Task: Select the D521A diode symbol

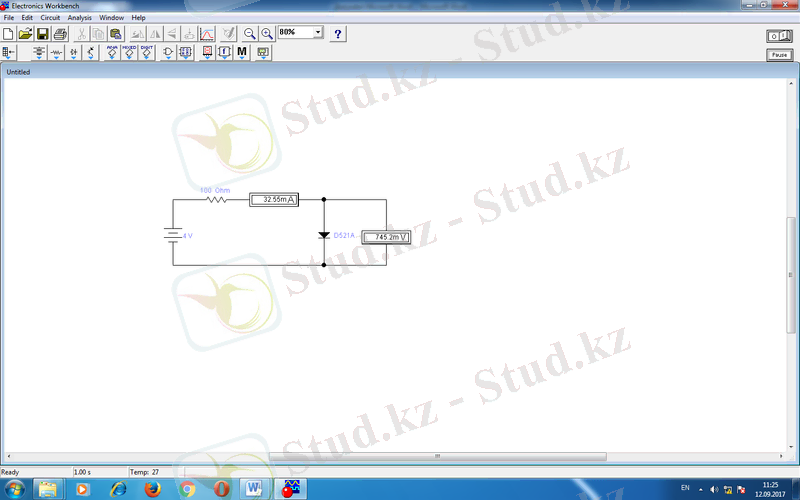Action: point(324,235)
